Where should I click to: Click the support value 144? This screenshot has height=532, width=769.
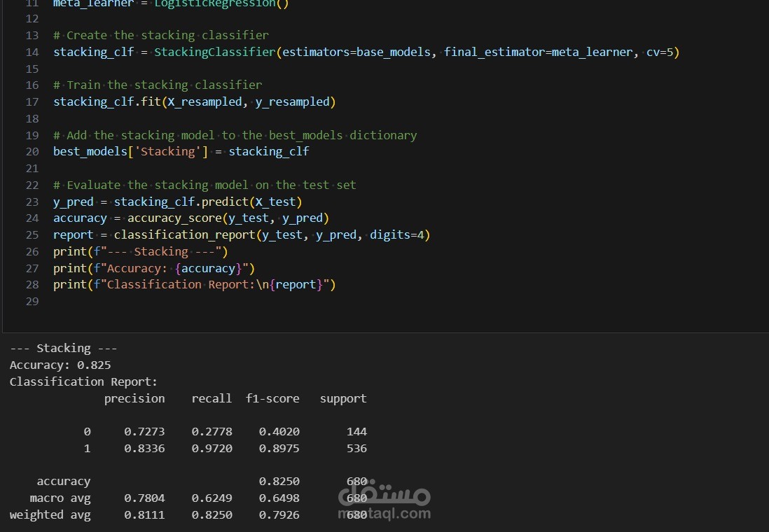356,432
